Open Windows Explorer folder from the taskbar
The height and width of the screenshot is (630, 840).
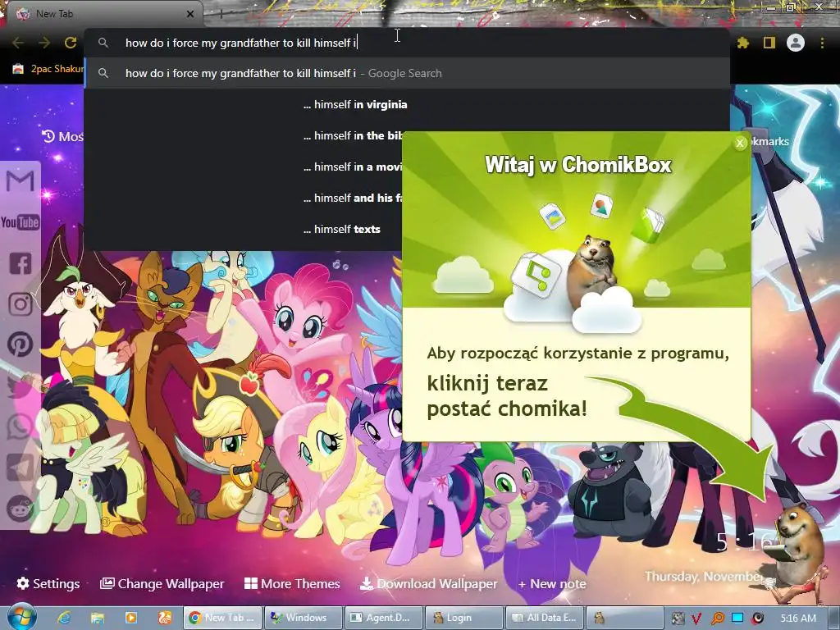pos(97,618)
